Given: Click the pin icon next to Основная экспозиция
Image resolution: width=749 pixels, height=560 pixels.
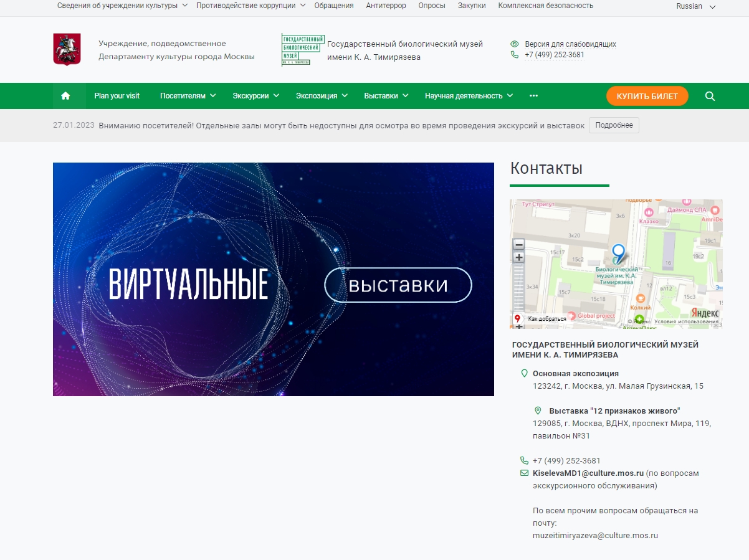Looking at the screenshot, I should point(523,374).
